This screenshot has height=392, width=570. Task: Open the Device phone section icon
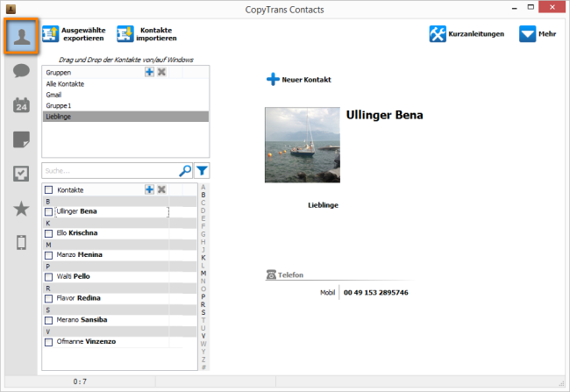point(21,243)
